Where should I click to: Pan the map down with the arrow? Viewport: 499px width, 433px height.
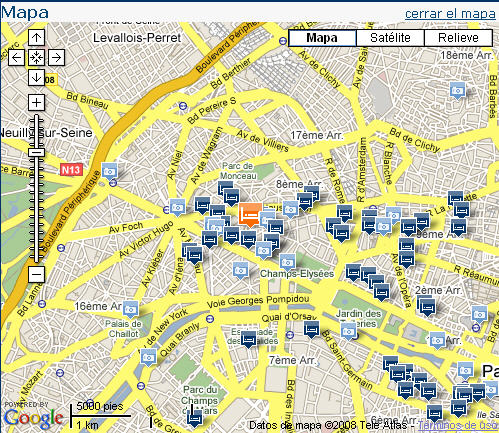pos(36,78)
